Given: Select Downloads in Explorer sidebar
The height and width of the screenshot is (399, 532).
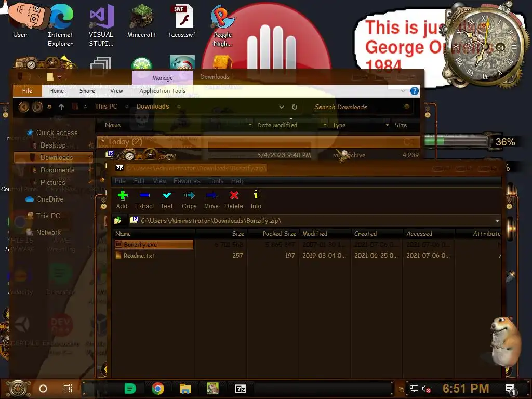Looking at the screenshot, I should coord(53,157).
